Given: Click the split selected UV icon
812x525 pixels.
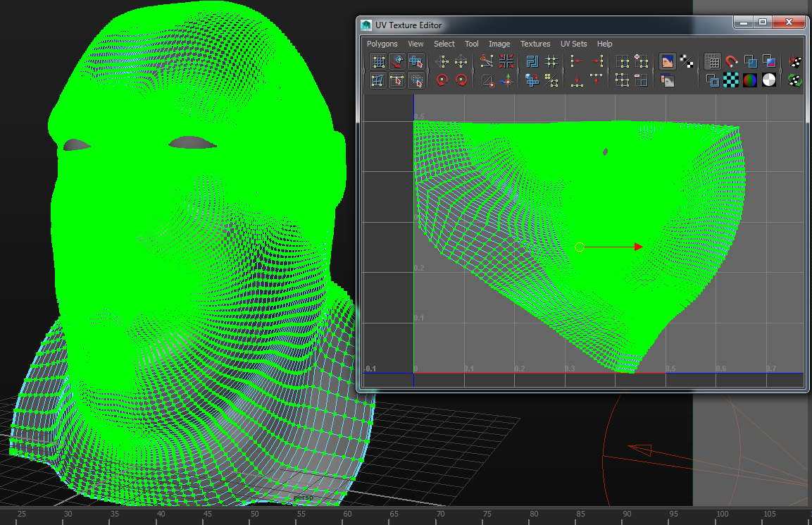Looking at the screenshot, I should [x=488, y=80].
